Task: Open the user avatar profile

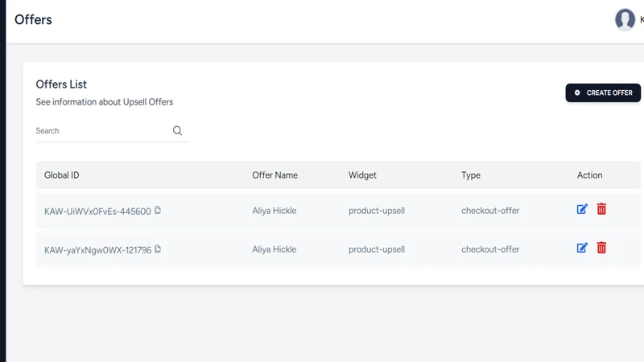Action: [x=625, y=19]
